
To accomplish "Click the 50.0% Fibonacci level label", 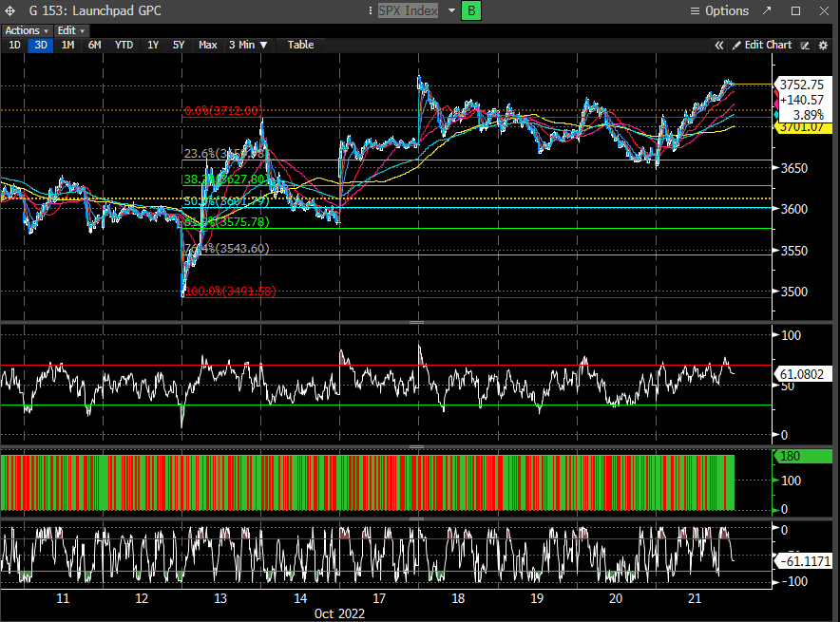I will coord(226,201).
